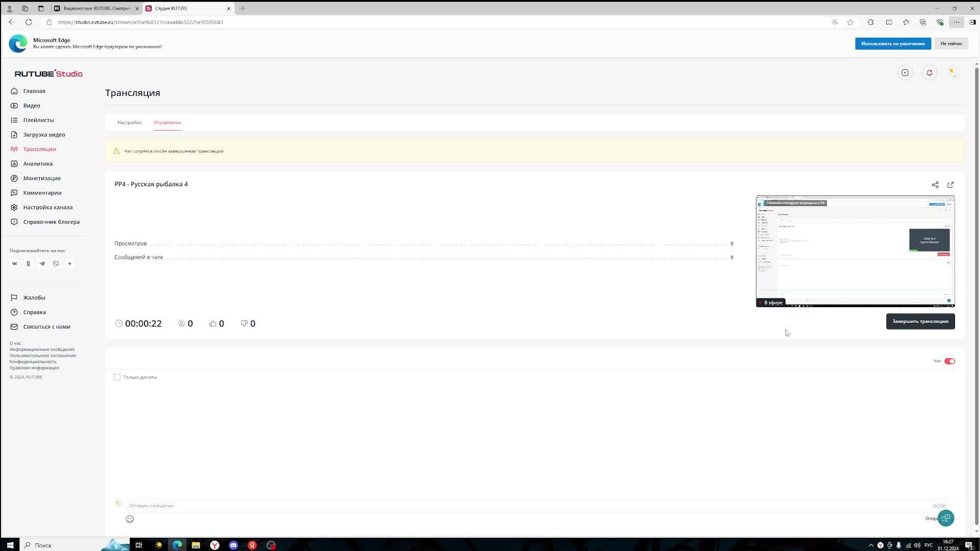Open the Edge settings and more menu
This screenshot has width=980, height=551.
tap(957, 22)
